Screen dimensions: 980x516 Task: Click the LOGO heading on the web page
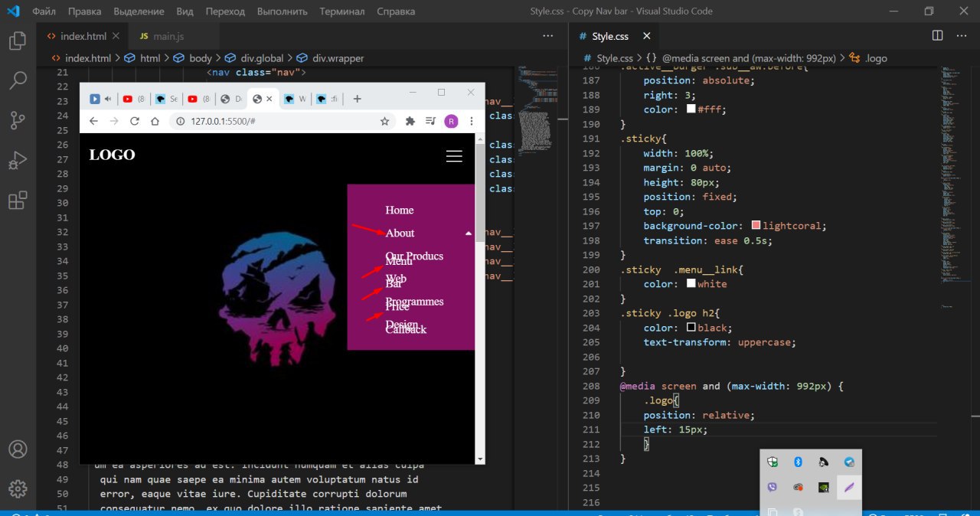112,155
